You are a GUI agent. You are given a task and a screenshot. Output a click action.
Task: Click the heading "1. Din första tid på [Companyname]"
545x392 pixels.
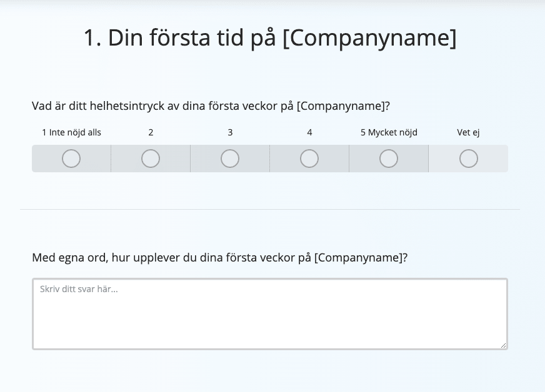pos(271,39)
